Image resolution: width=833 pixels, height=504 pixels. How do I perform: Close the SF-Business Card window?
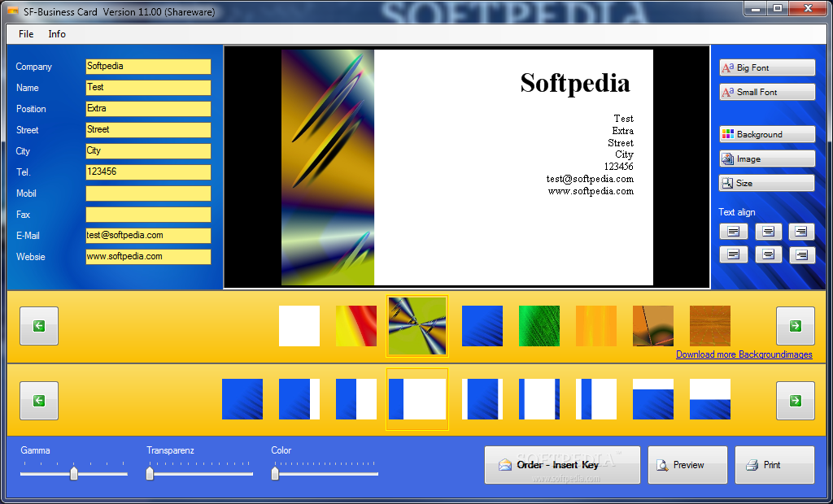coord(809,8)
